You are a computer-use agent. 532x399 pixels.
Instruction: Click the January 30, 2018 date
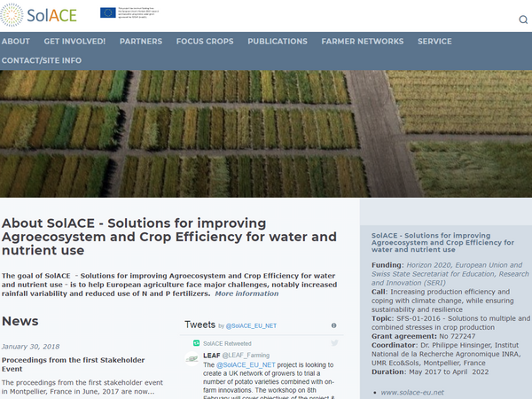30,347
